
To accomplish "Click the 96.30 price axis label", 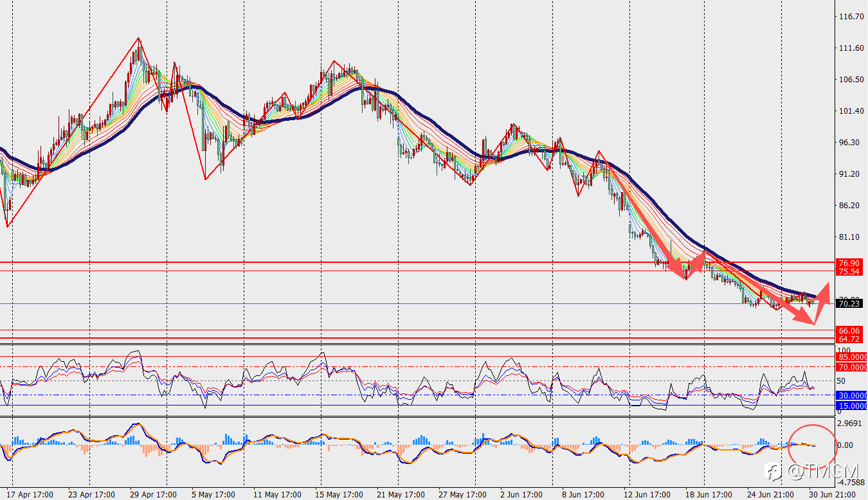I will coord(850,143).
